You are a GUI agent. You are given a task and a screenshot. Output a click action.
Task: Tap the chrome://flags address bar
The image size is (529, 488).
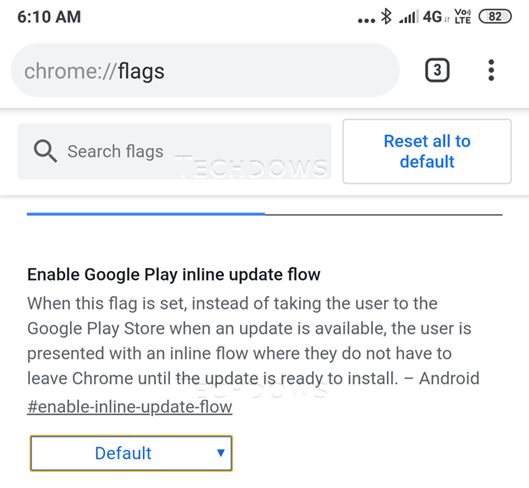[205, 70]
